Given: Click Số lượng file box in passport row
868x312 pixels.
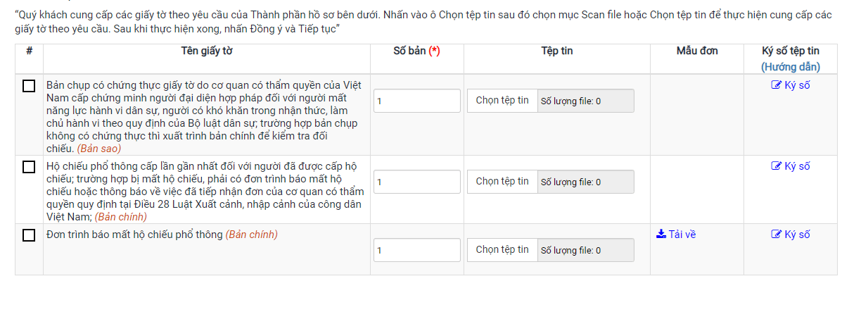Looking at the screenshot, I should (x=585, y=182).
